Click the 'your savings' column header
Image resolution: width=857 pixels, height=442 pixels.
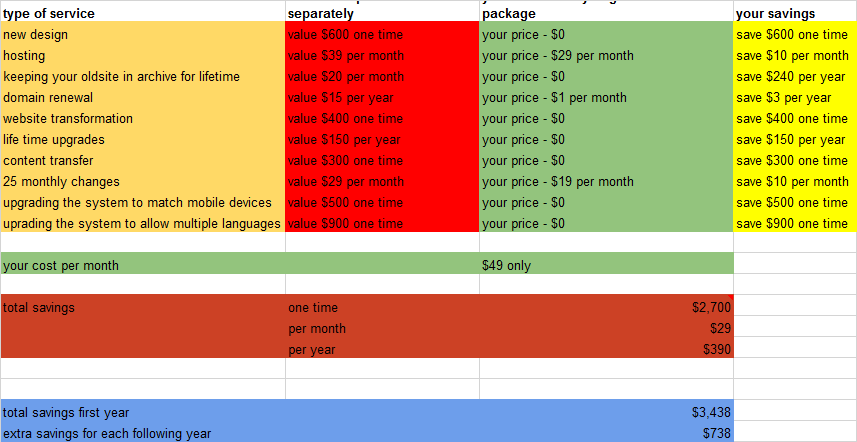pos(794,14)
